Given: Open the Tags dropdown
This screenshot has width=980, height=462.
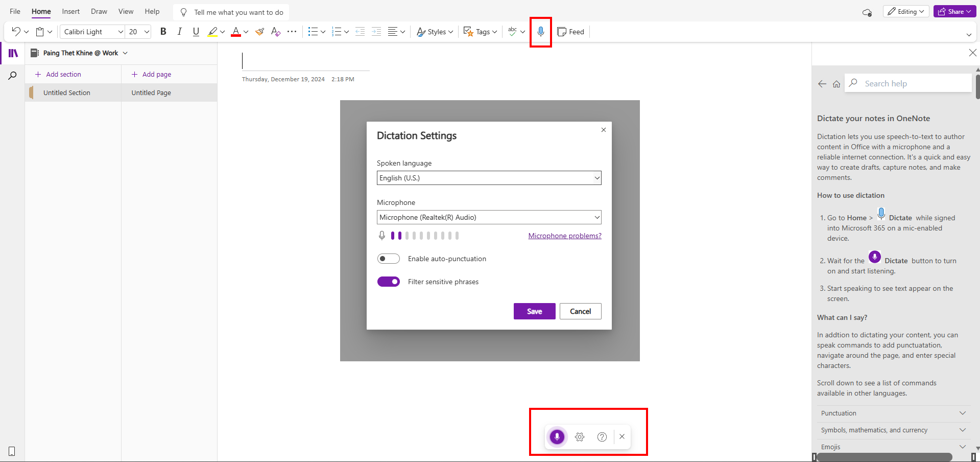Looking at the screenshot, I should (480, 32).
